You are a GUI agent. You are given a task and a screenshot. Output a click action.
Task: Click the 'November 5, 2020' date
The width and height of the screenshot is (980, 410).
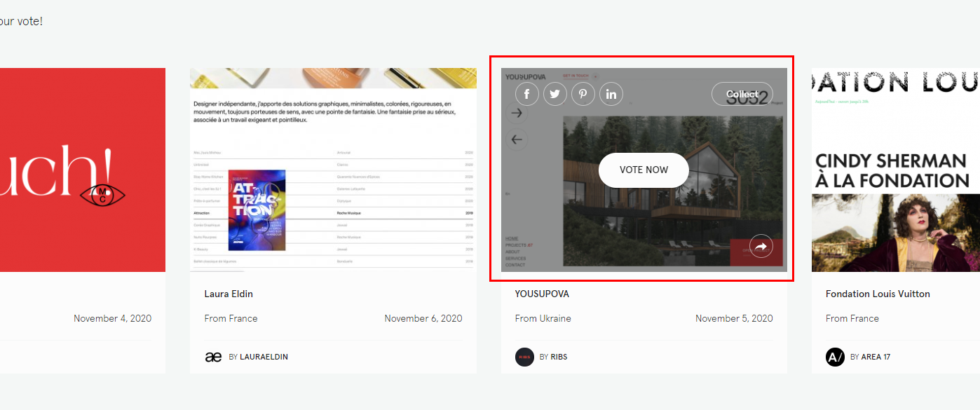point(734,318)
